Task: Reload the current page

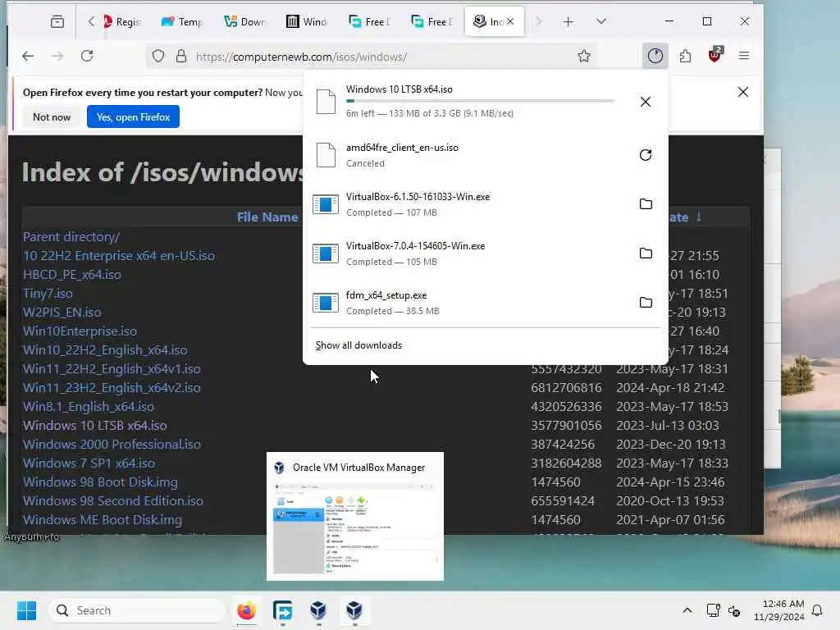Action: pos(87,57)
